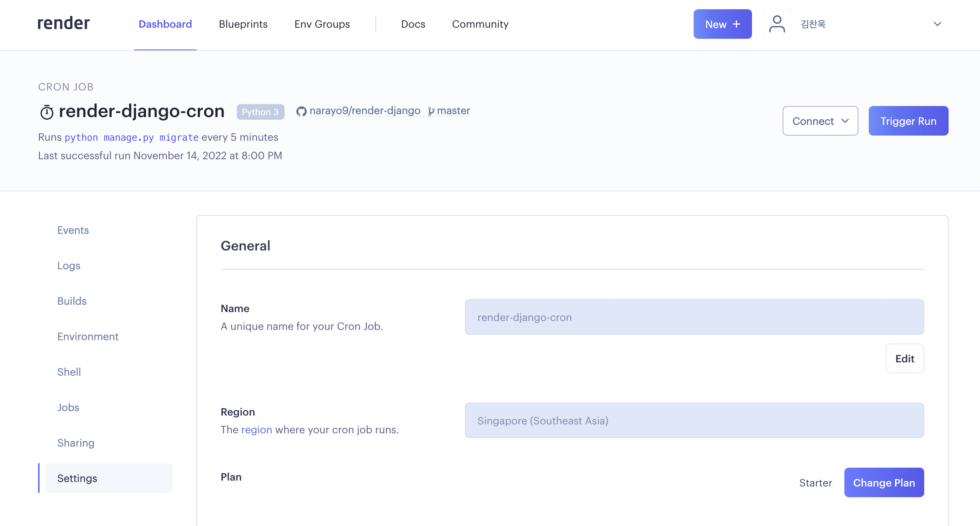980x526 pixels.
Task: Open the Env Groups tab
Action: point(322,24)
